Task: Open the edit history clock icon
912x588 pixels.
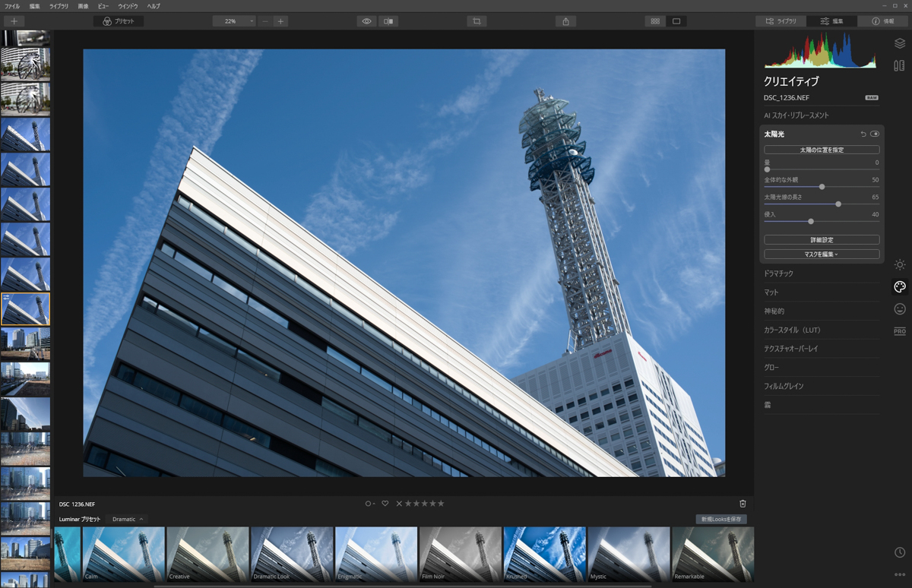Action: (900, 552)
